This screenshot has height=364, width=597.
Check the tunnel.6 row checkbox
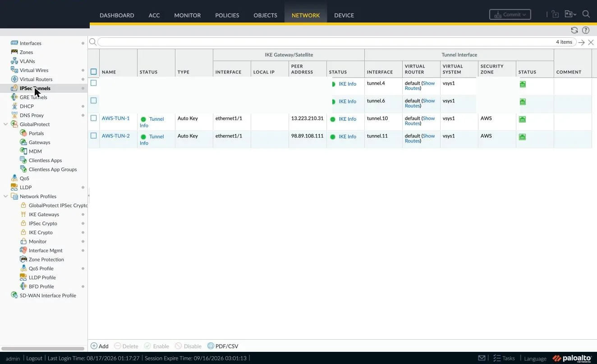pos(94,100)
